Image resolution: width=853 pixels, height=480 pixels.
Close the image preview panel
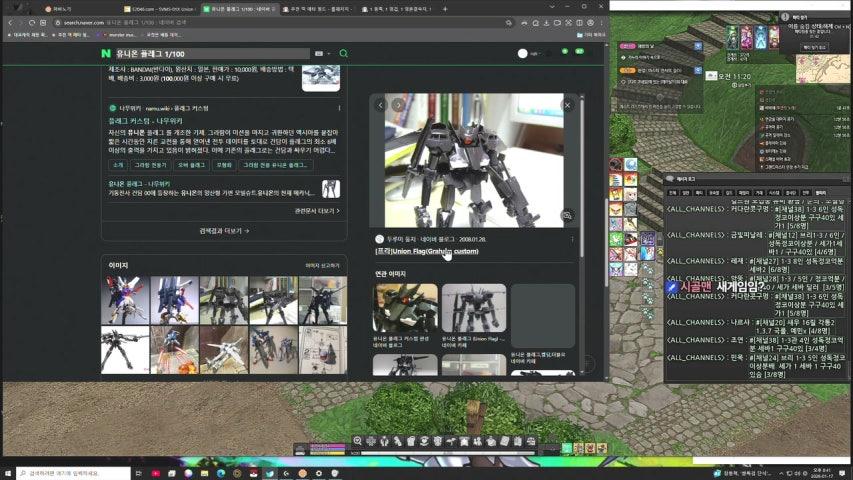pyautogui.click(x=567, y=105)
